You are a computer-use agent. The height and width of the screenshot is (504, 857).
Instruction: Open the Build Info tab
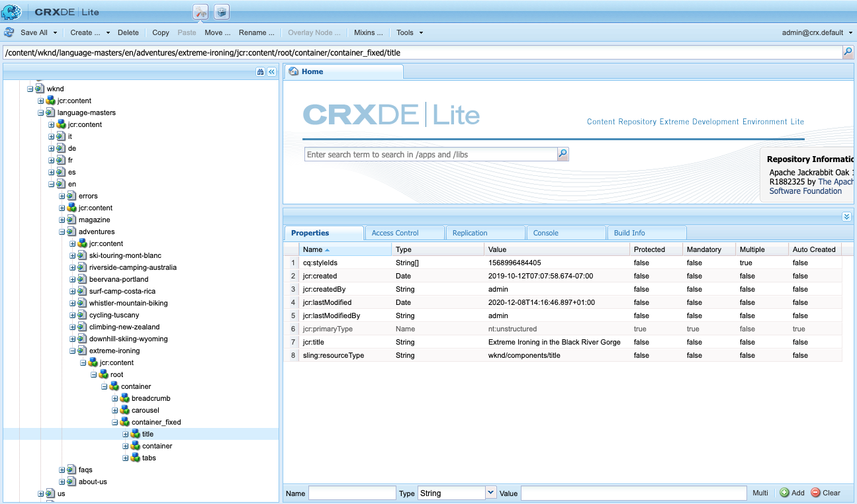click(647, 233)
